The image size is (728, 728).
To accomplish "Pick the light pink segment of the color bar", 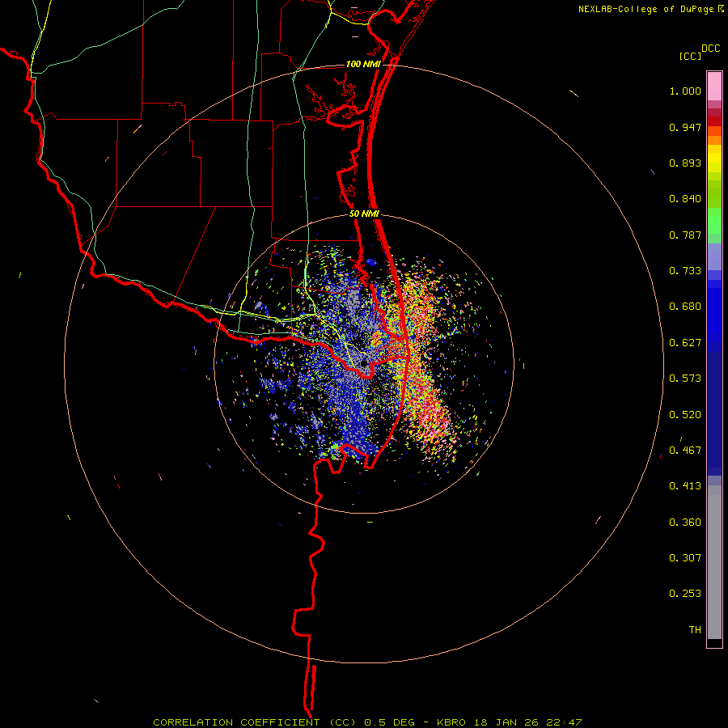I will click(x=714, y=87).
